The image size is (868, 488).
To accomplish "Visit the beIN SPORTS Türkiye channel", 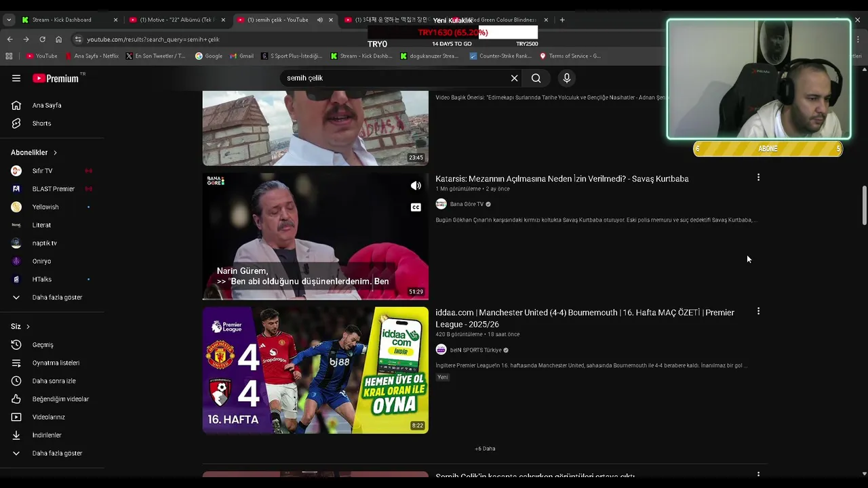I will click(475, 350).
